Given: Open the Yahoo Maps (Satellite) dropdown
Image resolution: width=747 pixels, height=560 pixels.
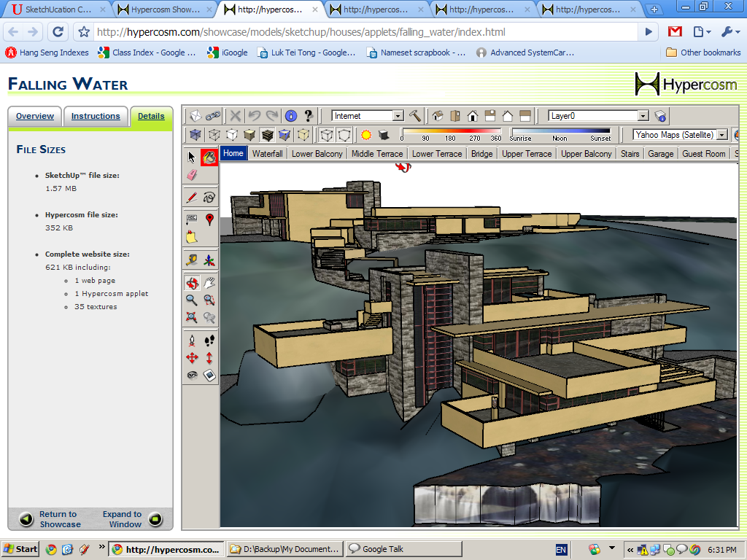Looking at the screenshot, I should [x=721, y=135].
